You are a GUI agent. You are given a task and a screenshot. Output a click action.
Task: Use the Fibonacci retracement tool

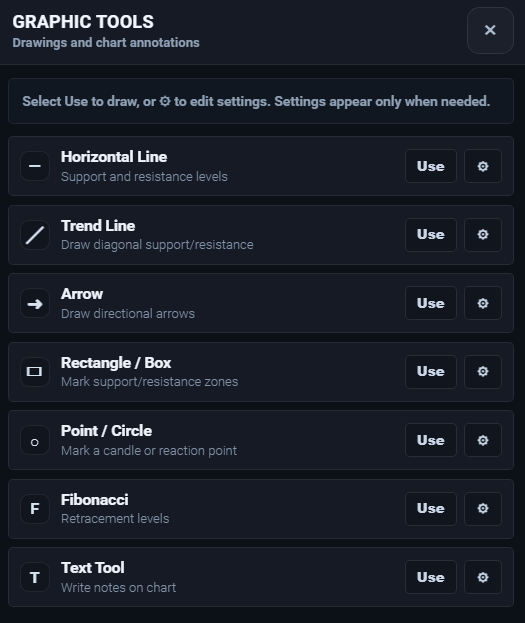point(431,509)
